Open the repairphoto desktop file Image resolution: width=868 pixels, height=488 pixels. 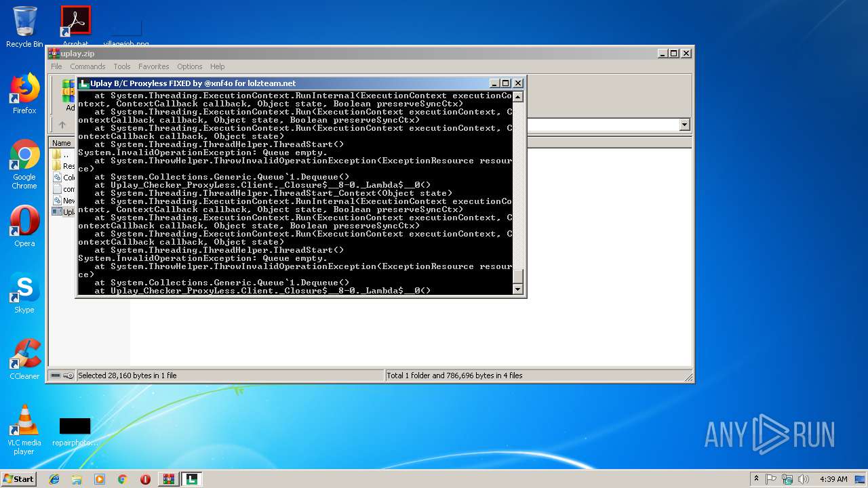point(75,432)
